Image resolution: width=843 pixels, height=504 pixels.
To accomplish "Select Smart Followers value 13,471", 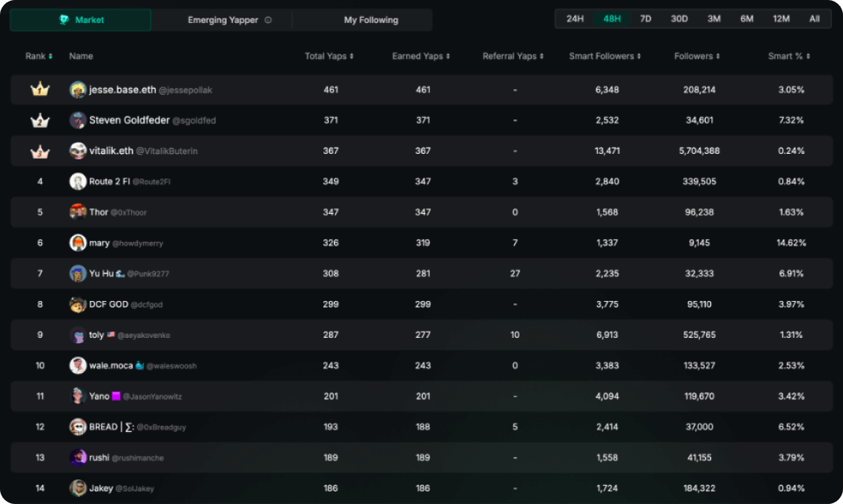I will click(x=607, y=151).
